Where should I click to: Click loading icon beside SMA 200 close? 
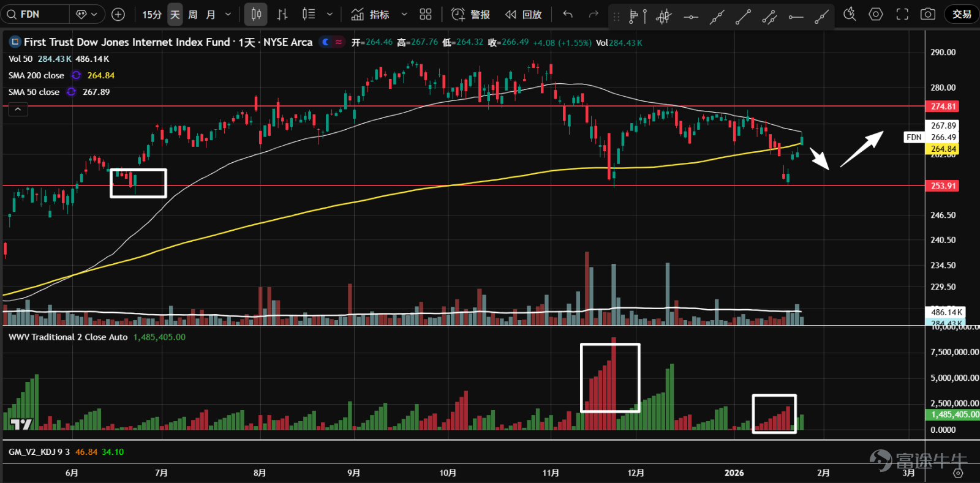[x=76, y=75]
